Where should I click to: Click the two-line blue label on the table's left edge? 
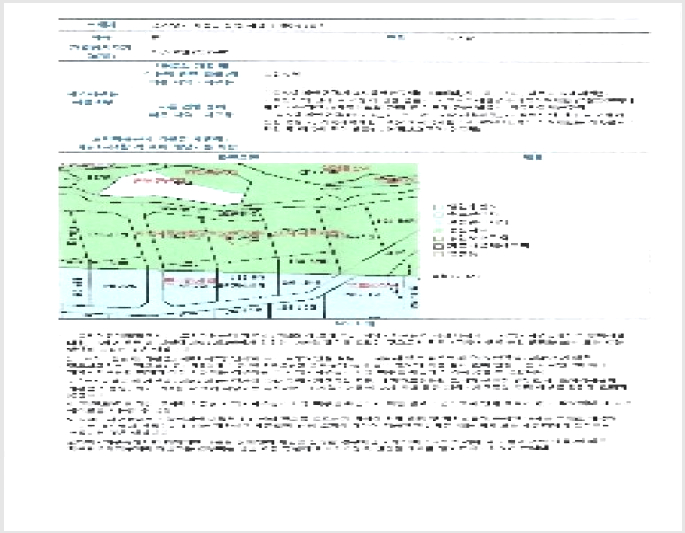click(x=93, y=98)
